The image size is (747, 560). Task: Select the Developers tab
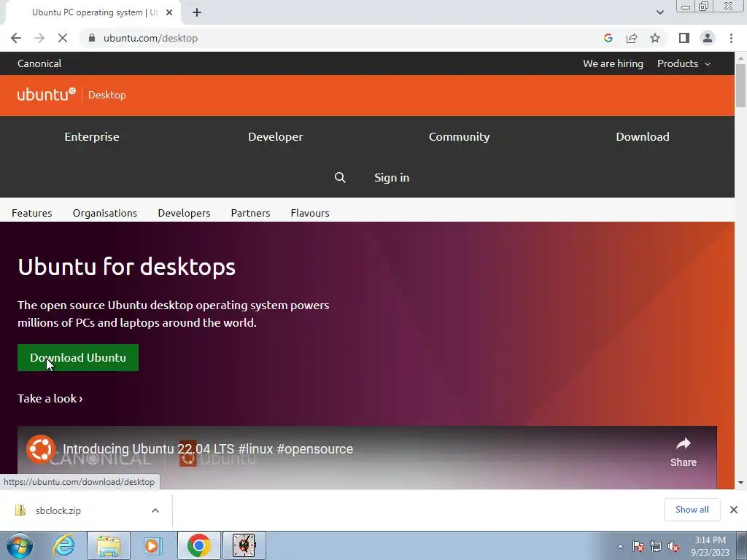[184, 213]
